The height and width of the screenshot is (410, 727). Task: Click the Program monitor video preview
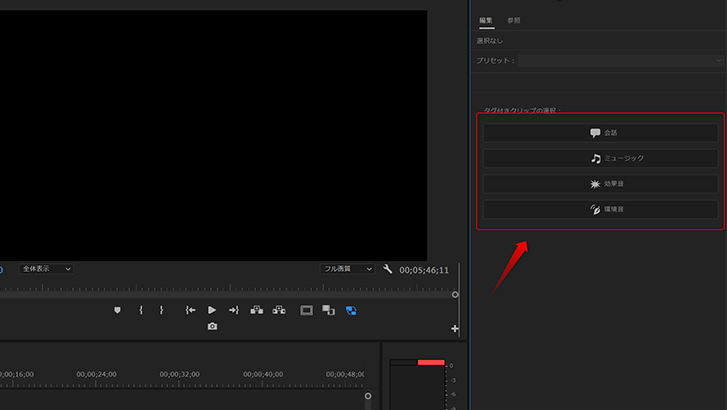(213, 135)
